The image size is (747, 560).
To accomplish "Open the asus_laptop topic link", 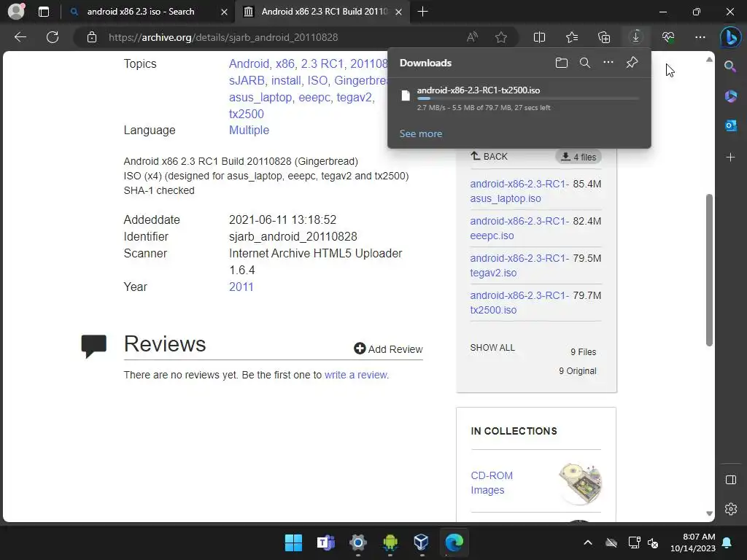I will (260, 97).
